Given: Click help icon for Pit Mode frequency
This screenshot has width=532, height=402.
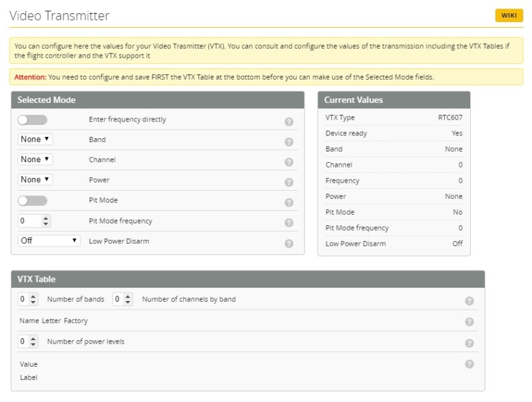Looking at the screenshot, I should (x=289, y=223).
